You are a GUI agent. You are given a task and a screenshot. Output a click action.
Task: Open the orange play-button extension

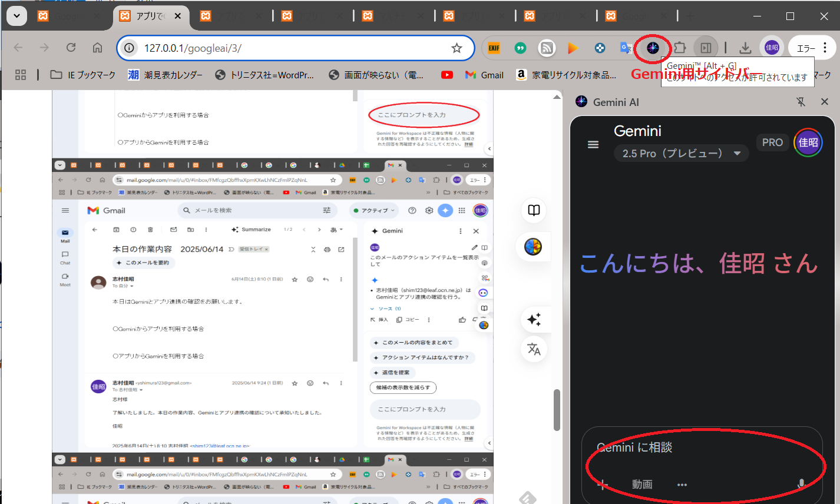[x=573, y=48]
